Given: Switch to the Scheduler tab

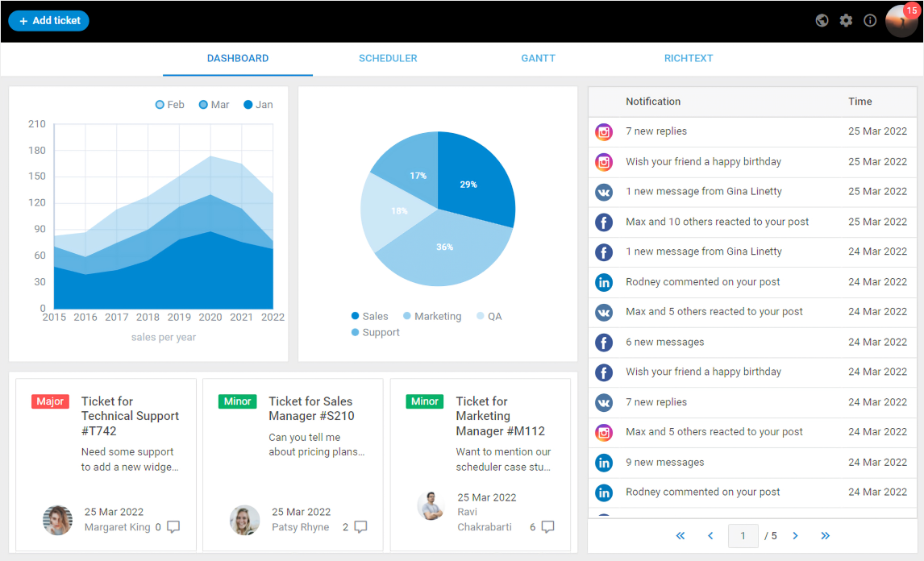Looking at the screenshot, I should tap(388, 58).
